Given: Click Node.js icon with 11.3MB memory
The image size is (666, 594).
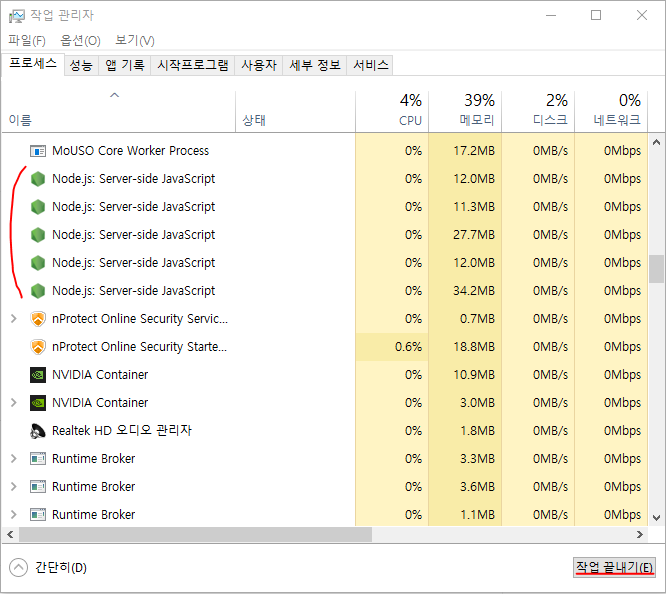Looking at the screenshot, I should 38,207.
